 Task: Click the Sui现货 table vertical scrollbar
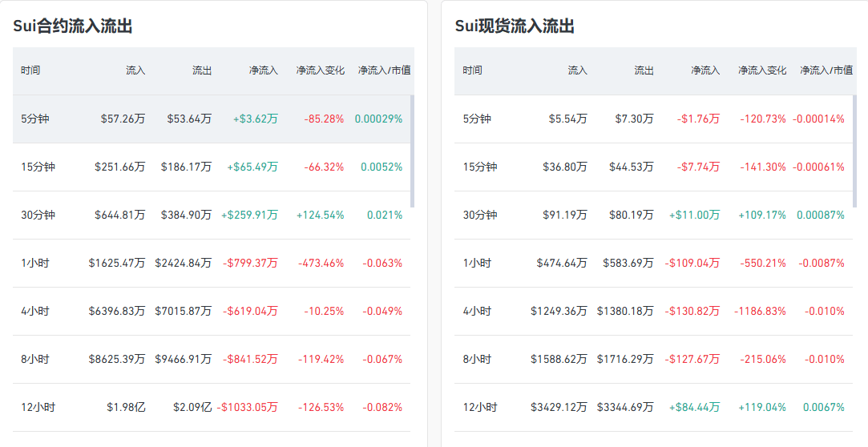pyautogui.click(x=854, y=151)
